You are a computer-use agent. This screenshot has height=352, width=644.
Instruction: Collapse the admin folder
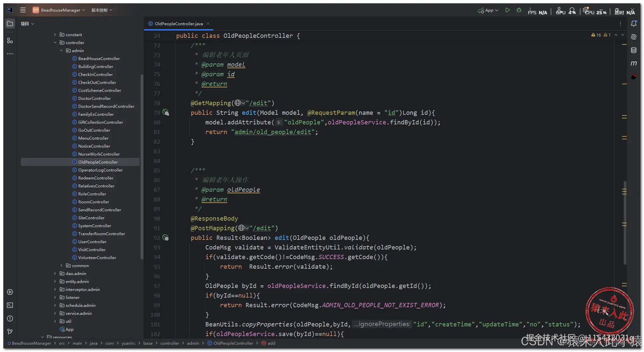[x=61, y=50]
